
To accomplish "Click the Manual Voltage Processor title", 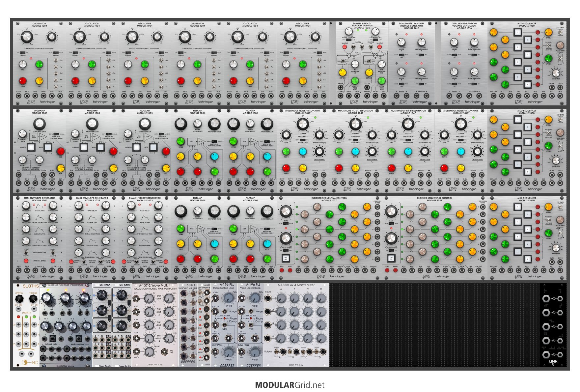I will (x=66, y=285).
